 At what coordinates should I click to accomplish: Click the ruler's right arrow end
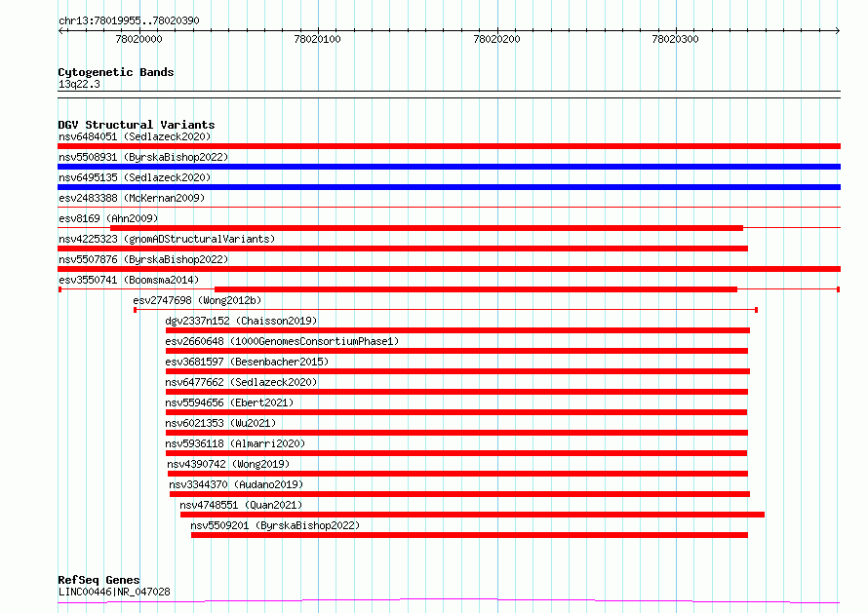point(838,31)
